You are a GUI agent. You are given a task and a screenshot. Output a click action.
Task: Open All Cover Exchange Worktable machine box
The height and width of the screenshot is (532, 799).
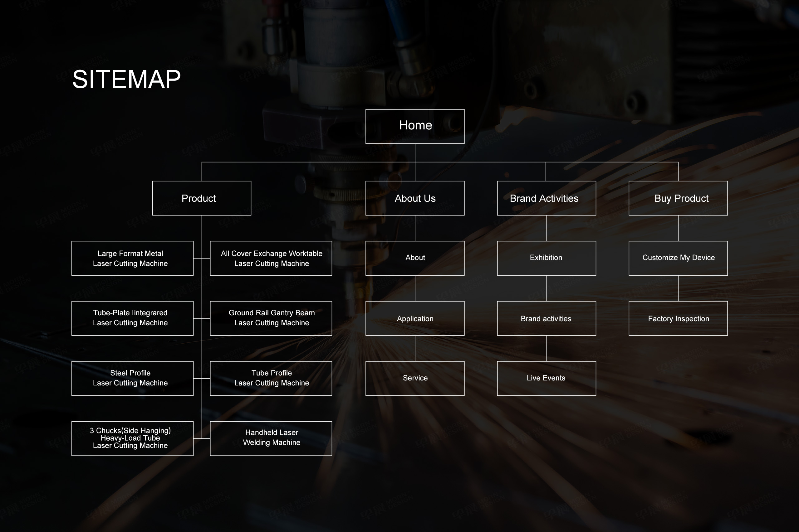tap(271, 258)
